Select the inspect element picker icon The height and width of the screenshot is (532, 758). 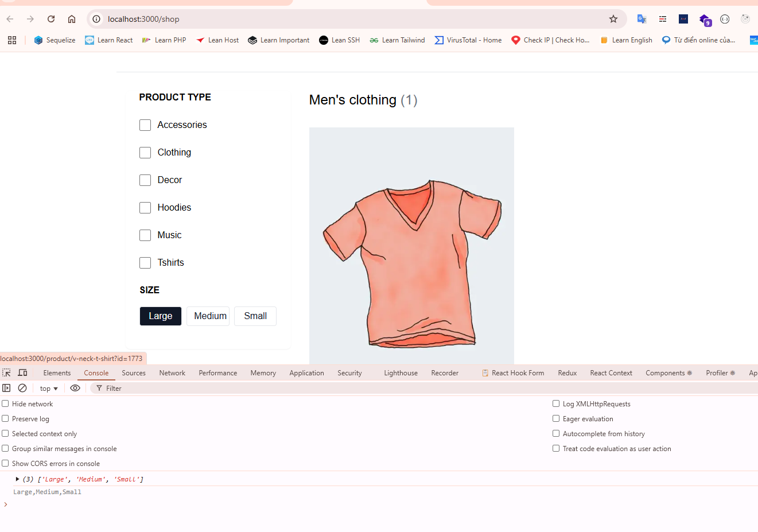[7, 373]
